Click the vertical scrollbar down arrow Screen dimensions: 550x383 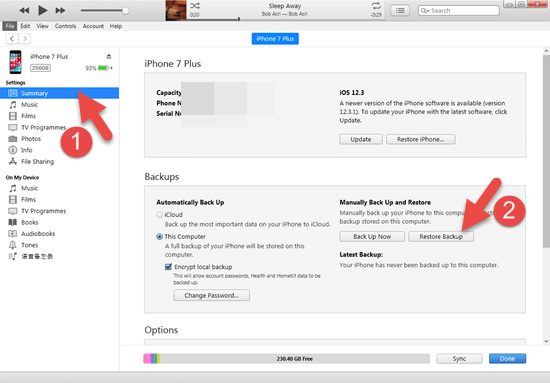coord(546,341)
